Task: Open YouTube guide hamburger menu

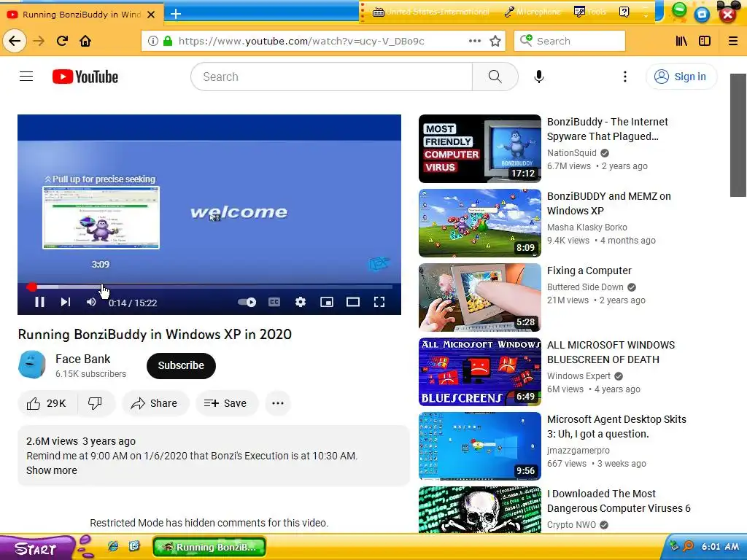Action: coord(26,76)
